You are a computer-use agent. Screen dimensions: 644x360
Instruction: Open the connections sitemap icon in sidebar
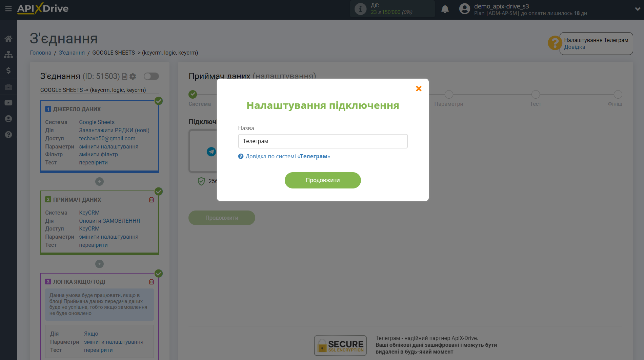(8, 55)
